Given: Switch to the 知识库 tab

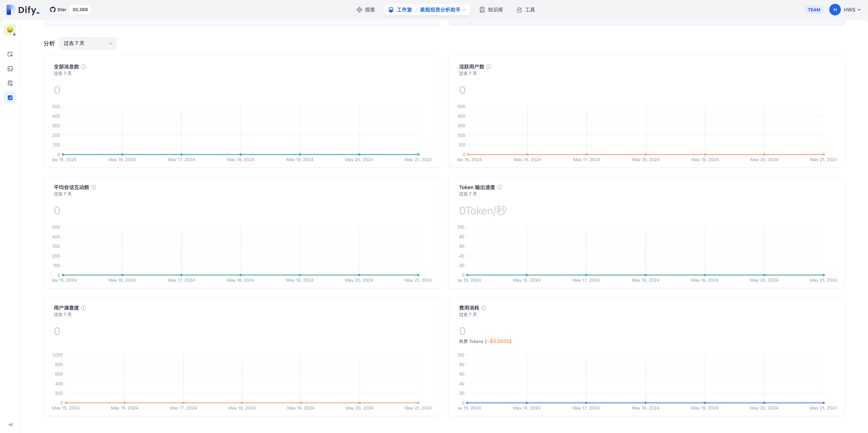Looking at the screenshot, I should 491,10.
